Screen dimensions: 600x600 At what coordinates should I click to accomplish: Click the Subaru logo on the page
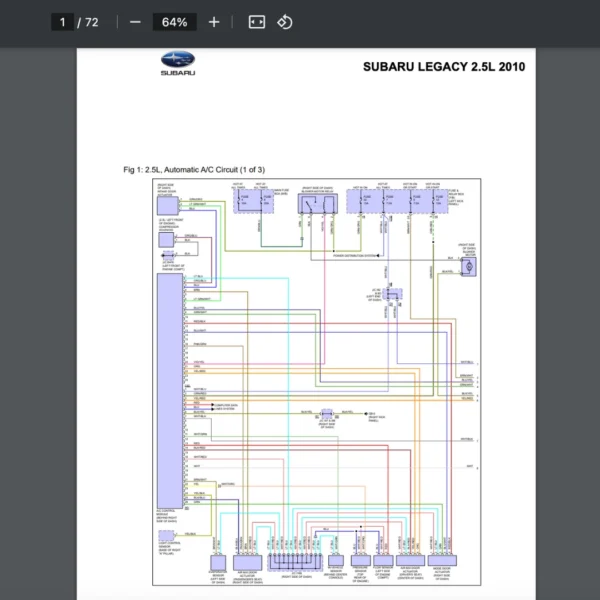(x=178, y=64)
